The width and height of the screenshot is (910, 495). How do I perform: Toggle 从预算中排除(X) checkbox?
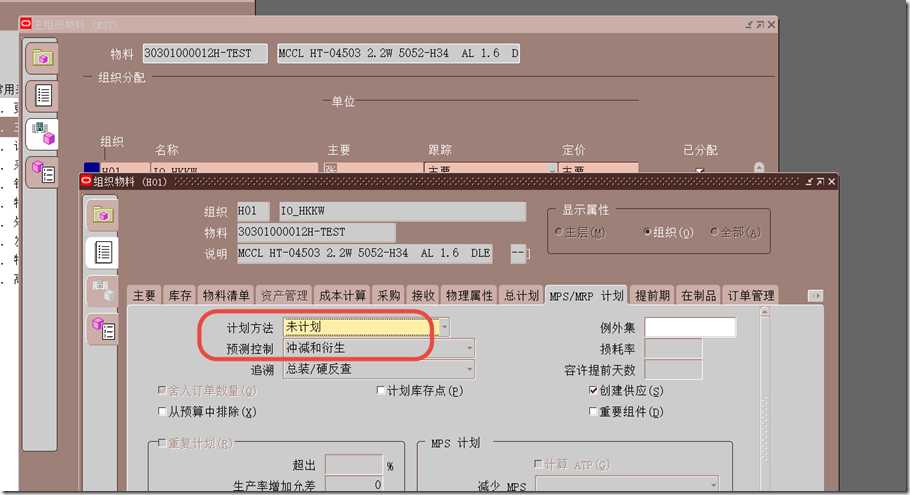162,411
